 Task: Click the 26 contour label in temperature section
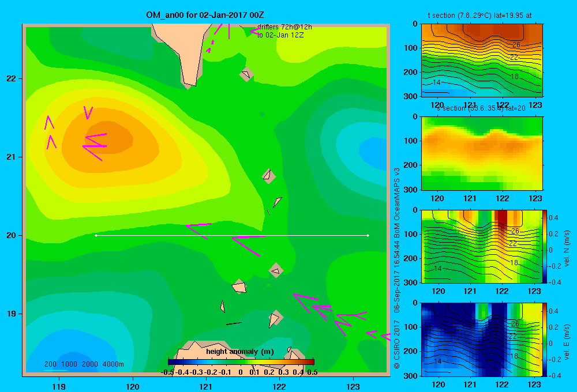click(516, 45)
